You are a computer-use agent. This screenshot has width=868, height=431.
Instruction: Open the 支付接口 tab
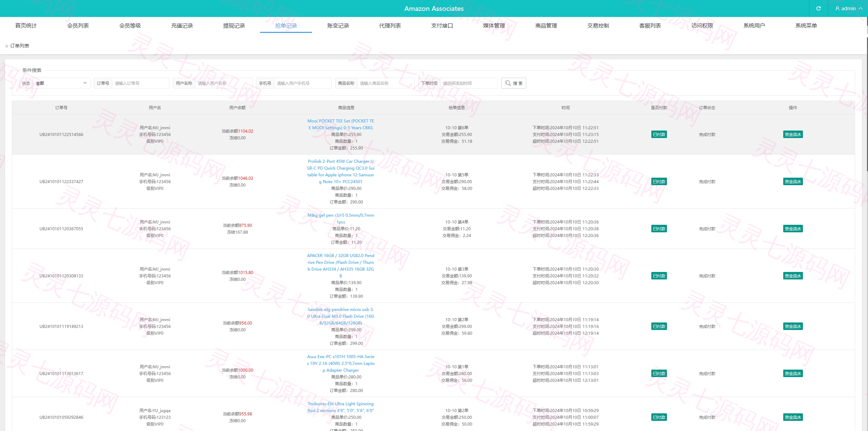tap(442, 26)
